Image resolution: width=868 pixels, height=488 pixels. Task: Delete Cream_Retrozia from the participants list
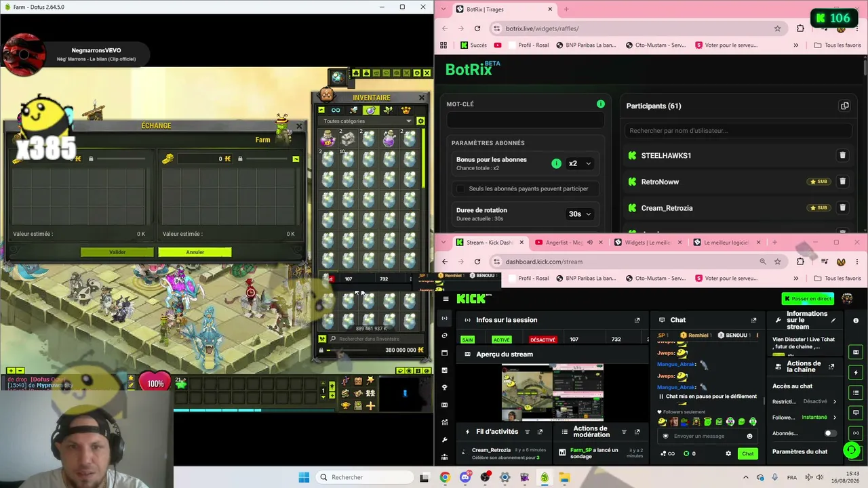(x=842, y=208)
